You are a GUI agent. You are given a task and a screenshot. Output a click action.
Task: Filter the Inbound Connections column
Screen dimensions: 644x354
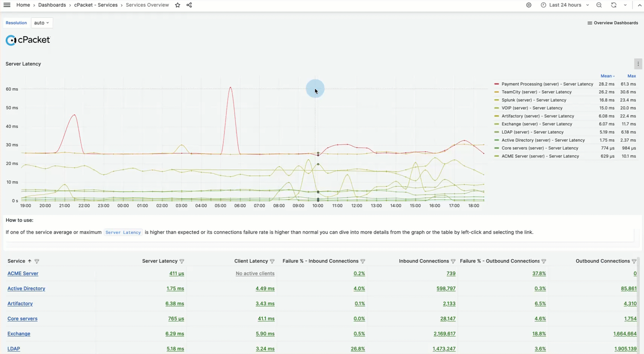(453, 261)
